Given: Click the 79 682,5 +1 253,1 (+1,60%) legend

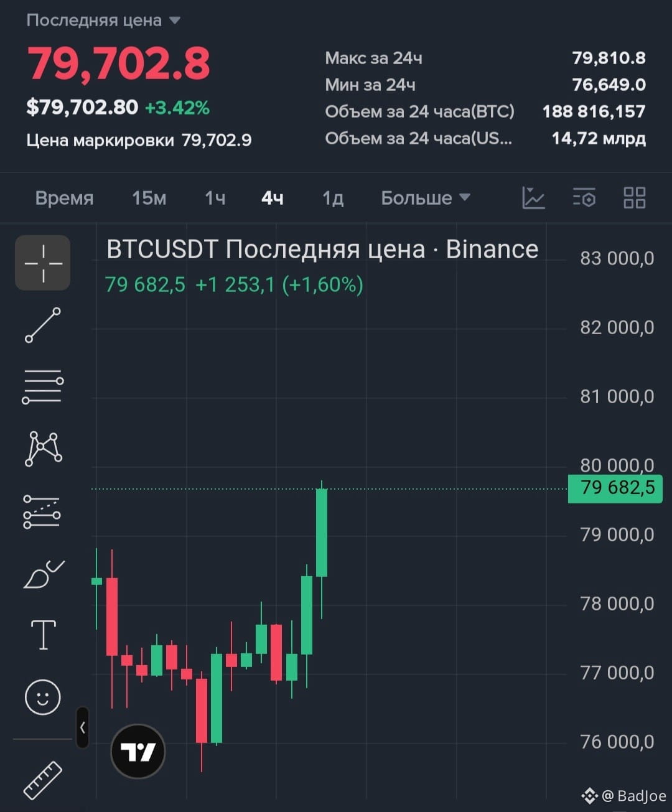Looking at the screenshot, I should pyautogui.click(x=234, y=284).
